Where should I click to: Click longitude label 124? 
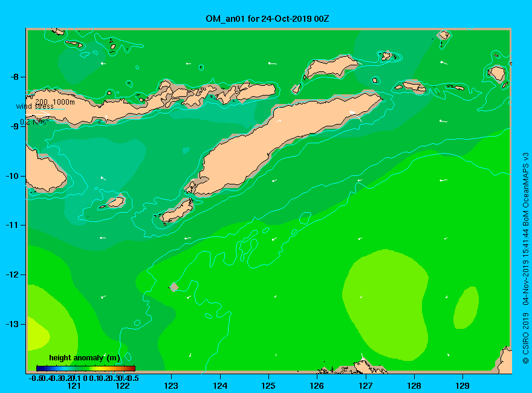(220, 386)
